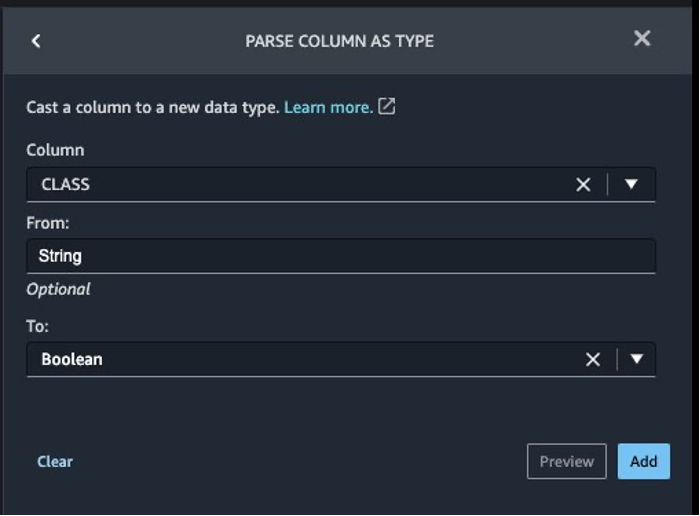Follow the Learn more link
This screenshot has width=700, height=516.
click(329, 107)
